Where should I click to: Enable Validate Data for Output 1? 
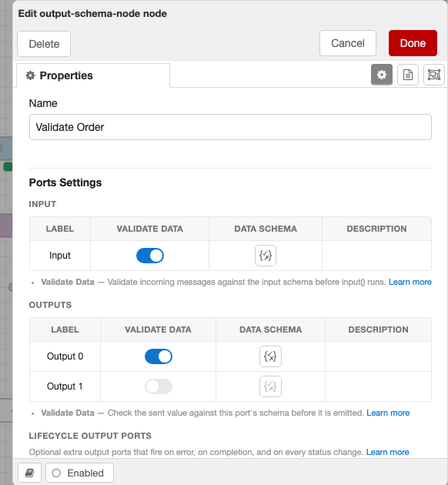(x=159, y=386)
